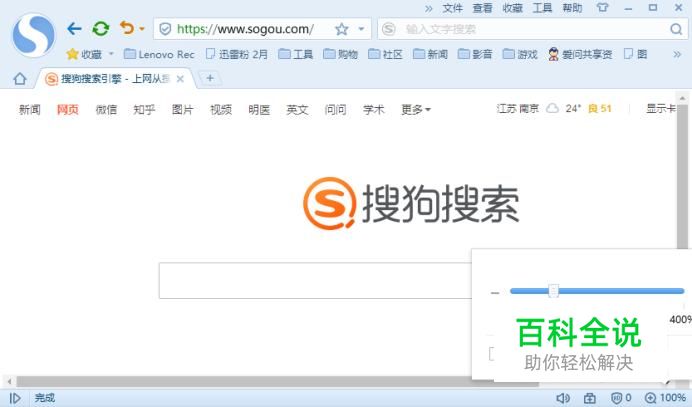Open the 游戏 bookmark folder
Image resolution: width=692 pixels, height=407 pixels.
pyautogui.click(x=520, y=54)
